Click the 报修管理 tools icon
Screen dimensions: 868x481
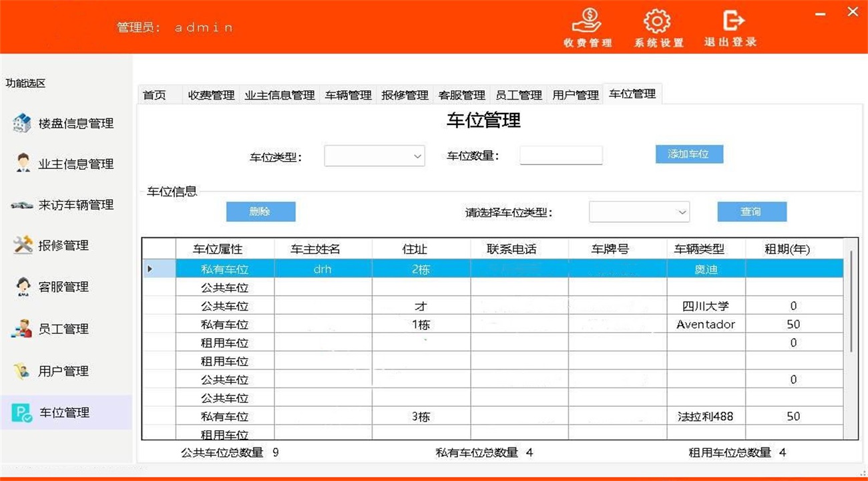point(23,245)
